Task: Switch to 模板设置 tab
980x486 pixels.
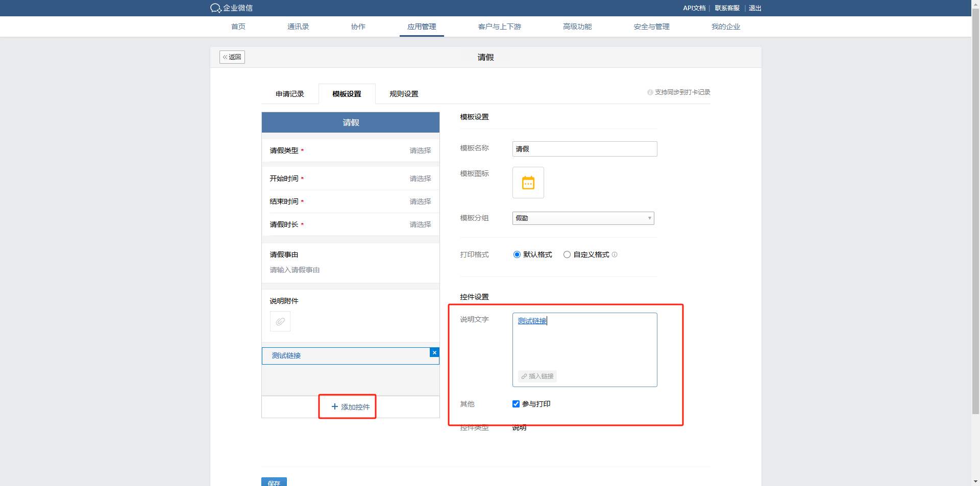Action: pyautogui.click(x=347, y=94)
